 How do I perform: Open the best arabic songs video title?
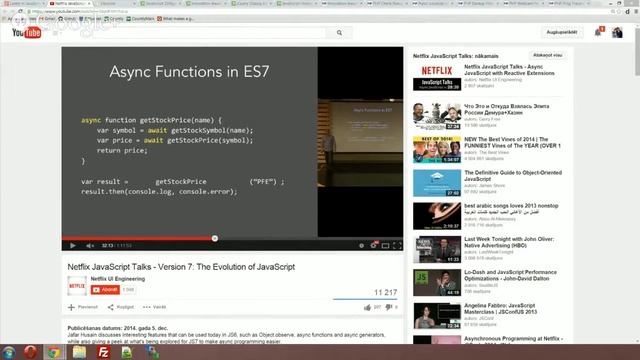pyautogui.click(x=511, y=206)
